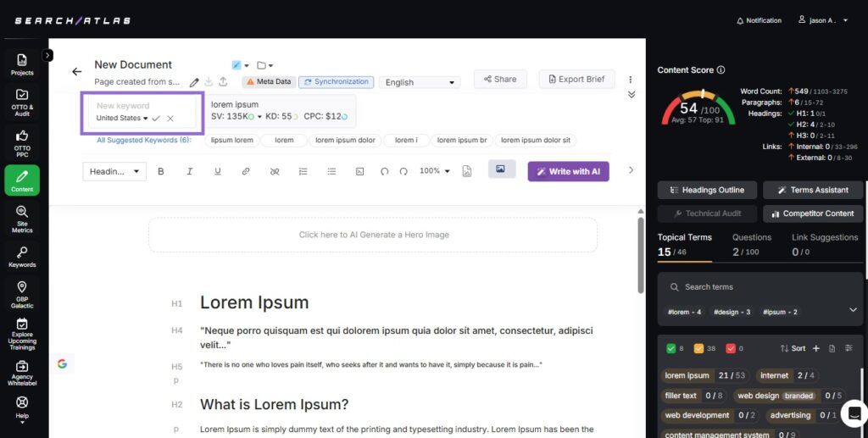Open Competitor Content
The height and width of the screenshot is (438, 868).
point(813,213)
